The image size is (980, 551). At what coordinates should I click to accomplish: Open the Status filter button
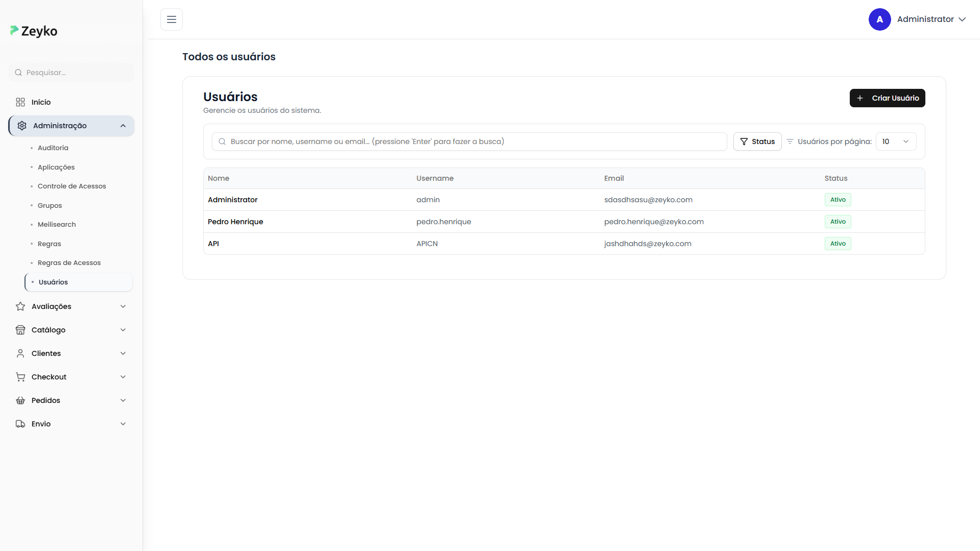pyautogui.click(x=757, y=141)
